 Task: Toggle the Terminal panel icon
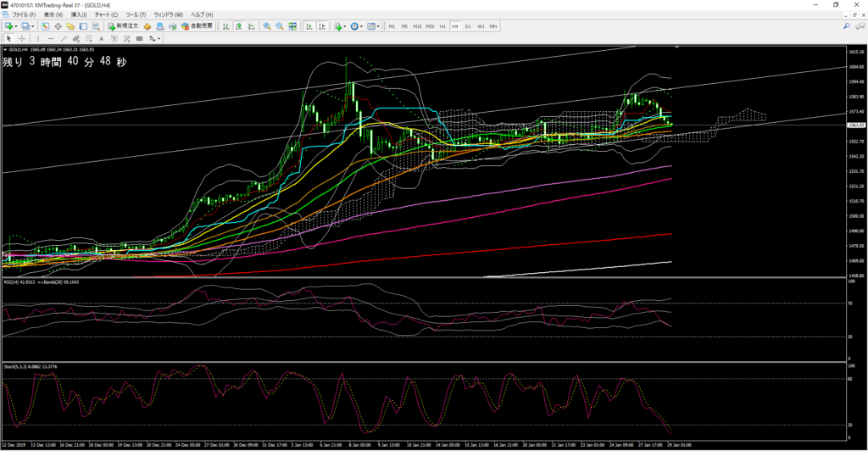pos(83,26)
